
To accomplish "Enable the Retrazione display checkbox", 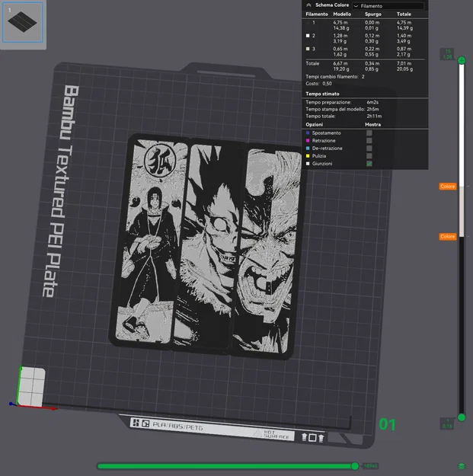I will (369, 141).
